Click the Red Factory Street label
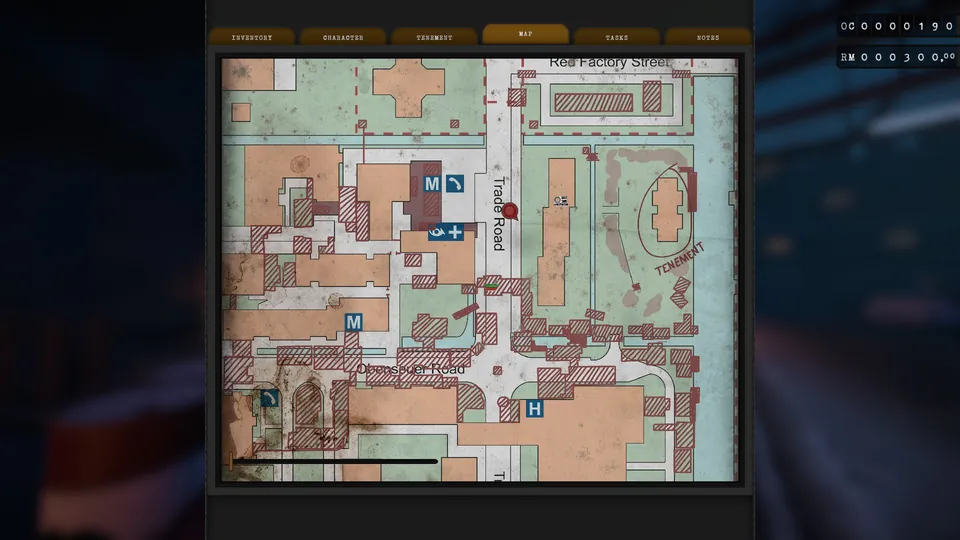This screenshot has height=540, width=960. click(609, 62)
